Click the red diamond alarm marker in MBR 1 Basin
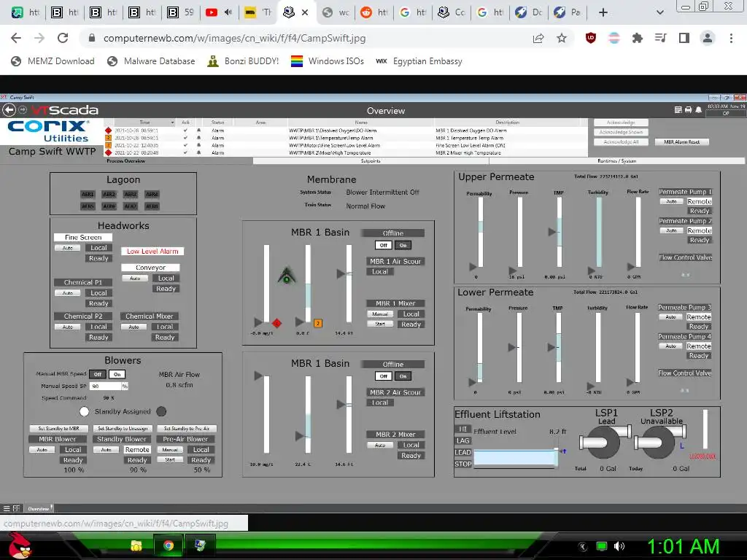This screenshot has width=747, height=560. (x=276, y=323)
